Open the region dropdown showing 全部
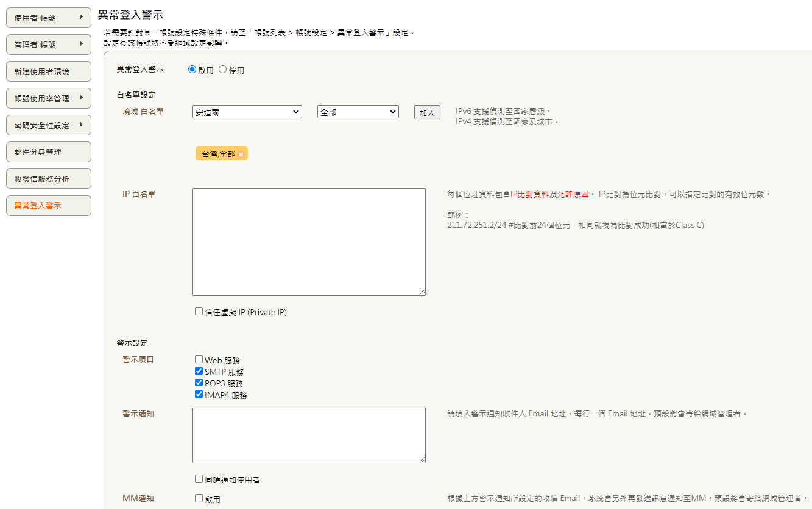 pos(358,112)
